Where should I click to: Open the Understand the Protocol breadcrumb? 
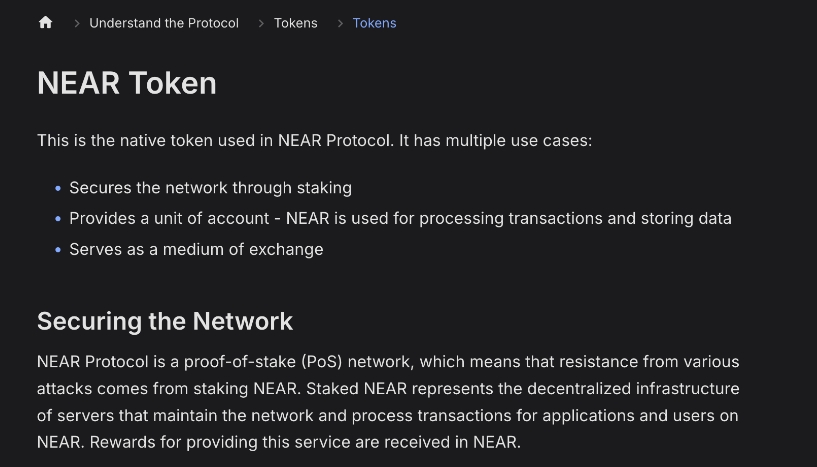pyautogui.click(x=164, y=23)
